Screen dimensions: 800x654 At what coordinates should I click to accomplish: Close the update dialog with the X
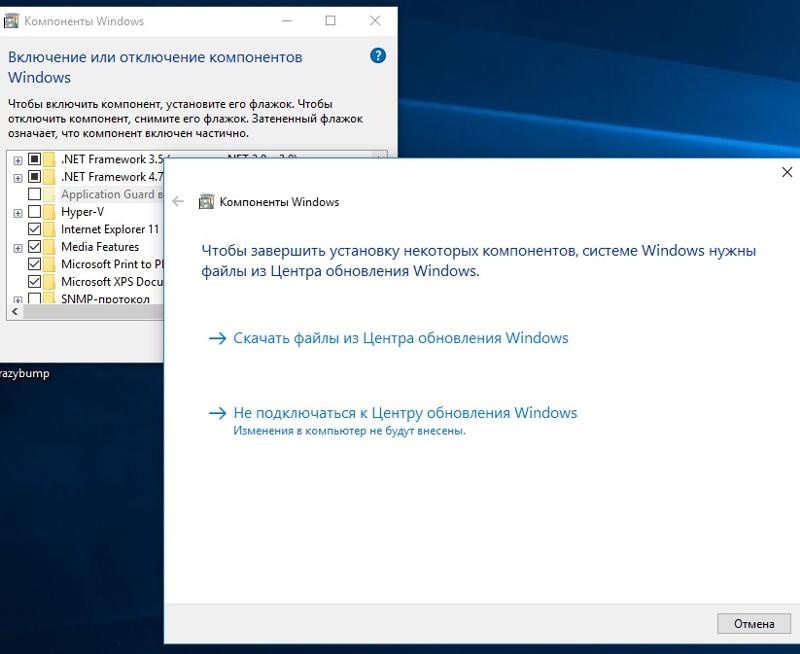[x=787, y=172]
